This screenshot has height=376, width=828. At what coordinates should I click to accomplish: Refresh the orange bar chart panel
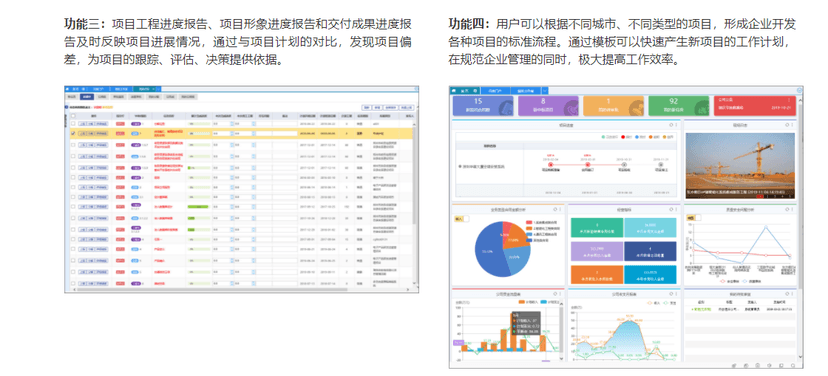point(555,294)
